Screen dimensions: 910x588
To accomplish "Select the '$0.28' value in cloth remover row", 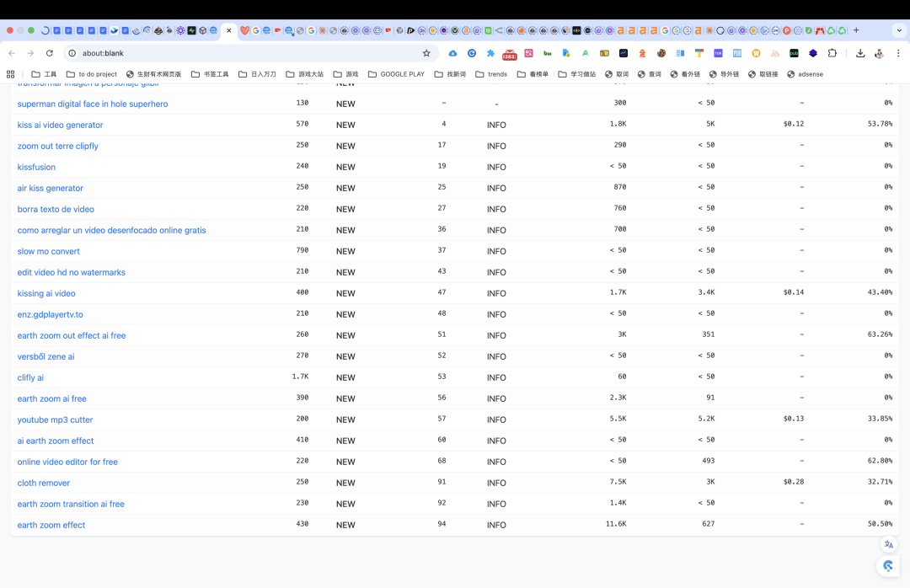I will point(794,482).
